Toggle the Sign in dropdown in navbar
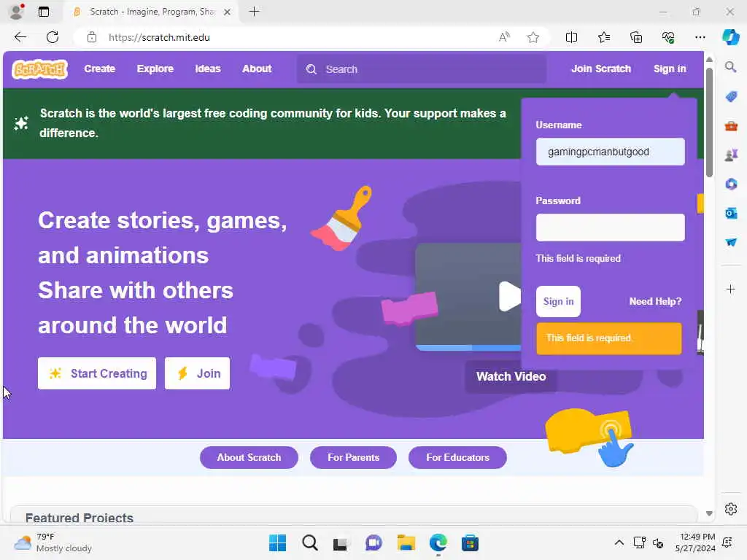The image size is (747, 560). coord(670,69)
